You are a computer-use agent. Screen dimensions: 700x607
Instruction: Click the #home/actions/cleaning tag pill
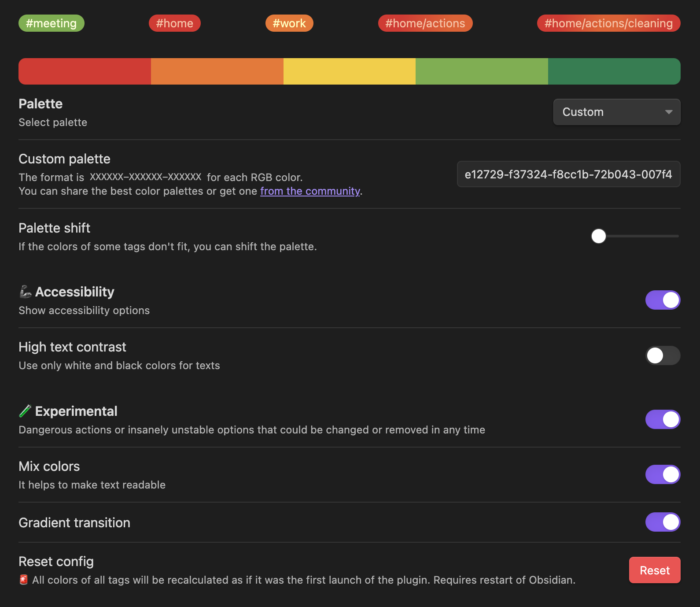(x=608, y=23)
